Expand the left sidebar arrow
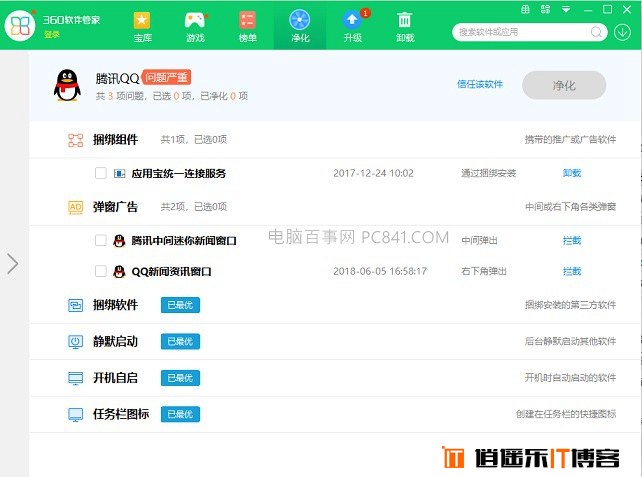This screenshot has width=642, height=477. coord(13,263)
